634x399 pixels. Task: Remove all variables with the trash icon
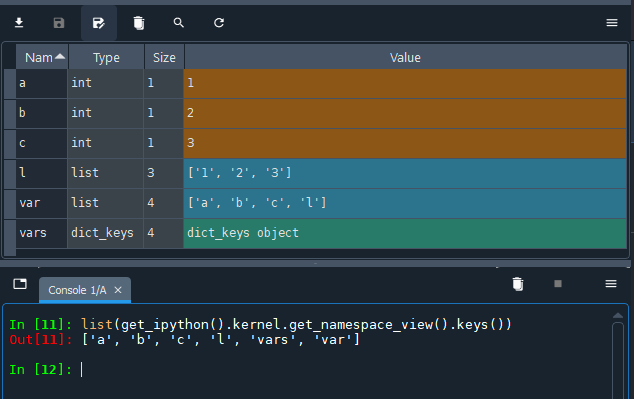point(139,23)
